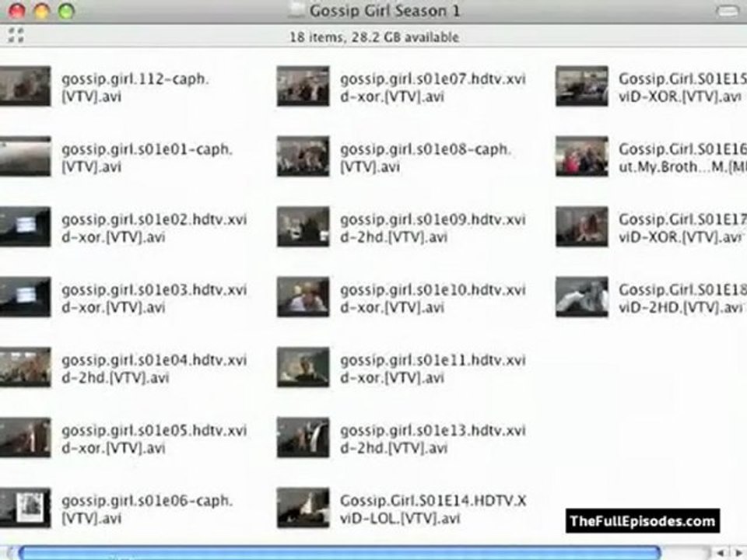Image resolution: width=747 pixels, height=560 pixels.
Task: Click file name gossip.girl.s01e02.hdtv.xvid-xor
Action: coord(154,228)
